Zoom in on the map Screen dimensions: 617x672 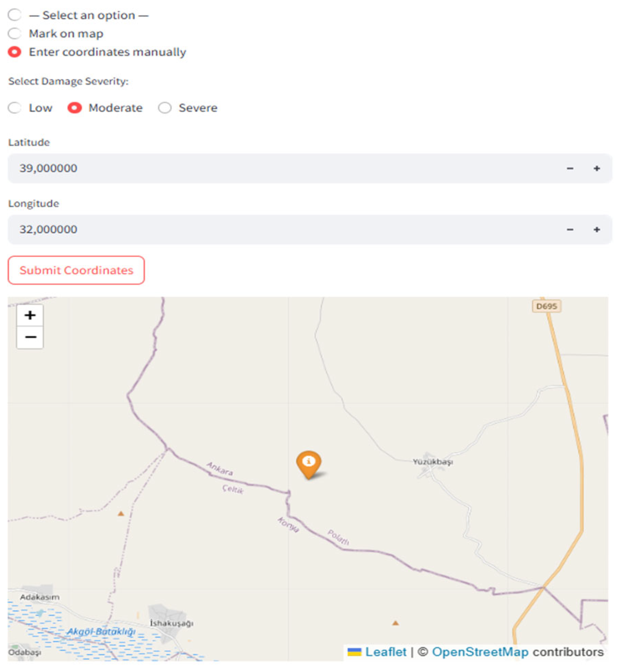point(30,315)
